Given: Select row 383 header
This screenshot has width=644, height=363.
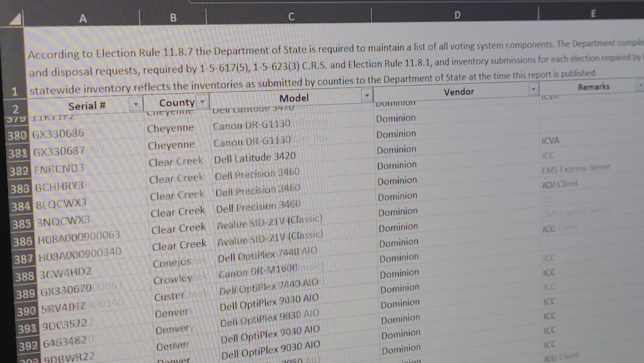Looking at the screenshot, I should tap(20, 189).
